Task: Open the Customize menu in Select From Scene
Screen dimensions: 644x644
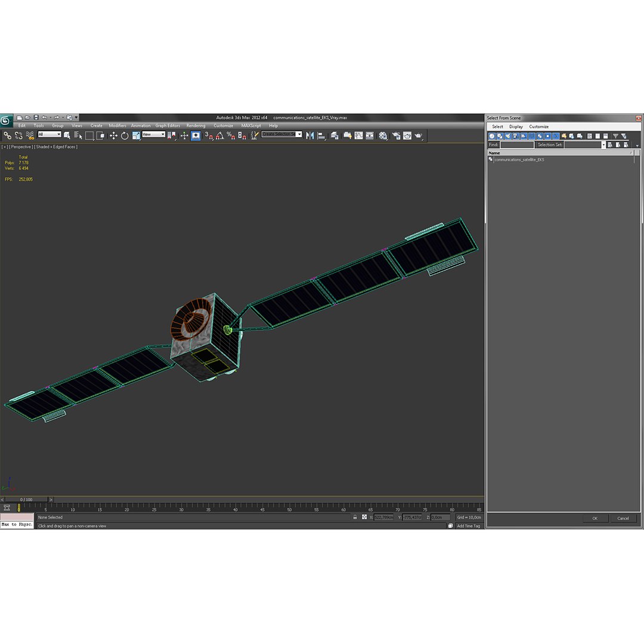Action: coord(539,126)
